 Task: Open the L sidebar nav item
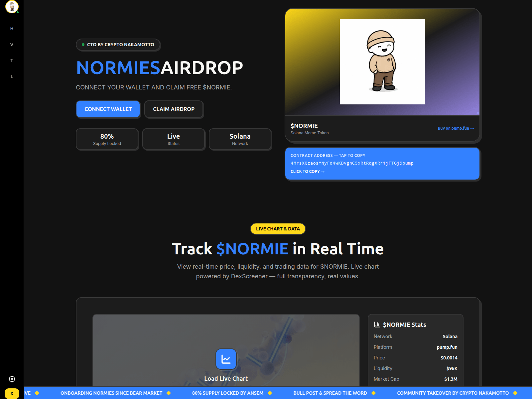[12, 76]
